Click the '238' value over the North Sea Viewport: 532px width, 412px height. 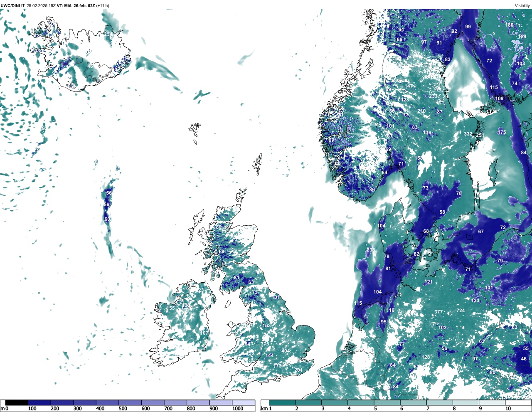(371, 249)
